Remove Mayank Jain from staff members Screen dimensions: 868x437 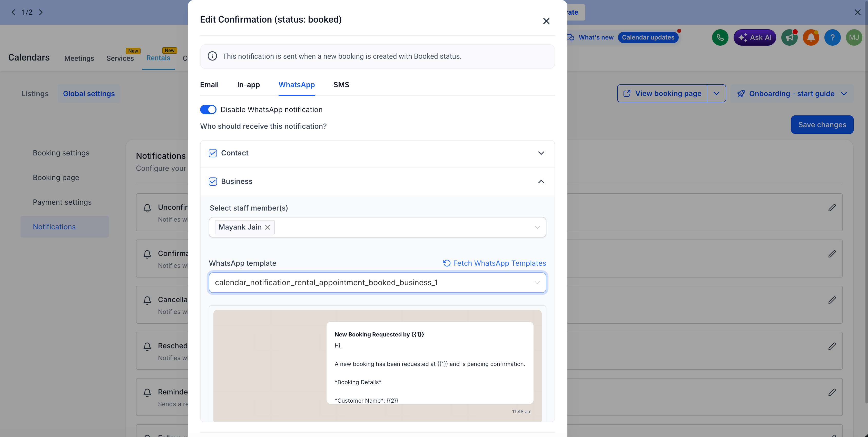268,227
